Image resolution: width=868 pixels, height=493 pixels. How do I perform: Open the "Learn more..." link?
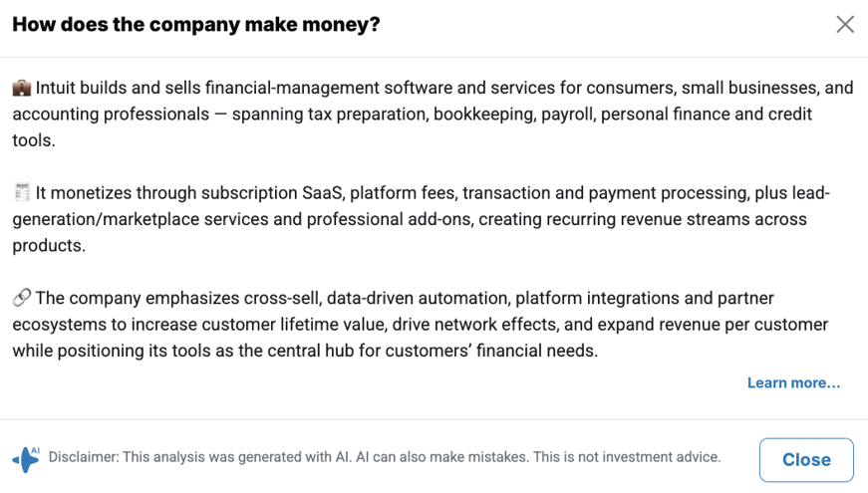(x=793, y=383)
